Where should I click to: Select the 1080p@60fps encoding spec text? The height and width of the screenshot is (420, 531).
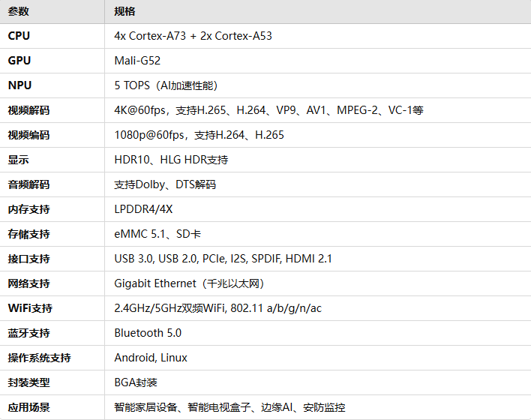point(199,135)
